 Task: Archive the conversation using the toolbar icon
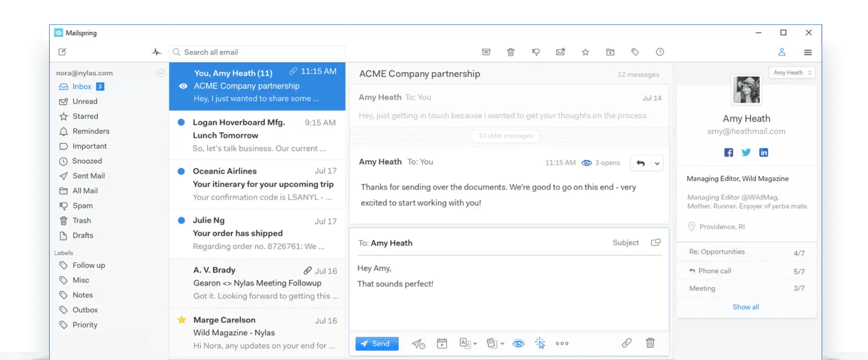[486, 52]
